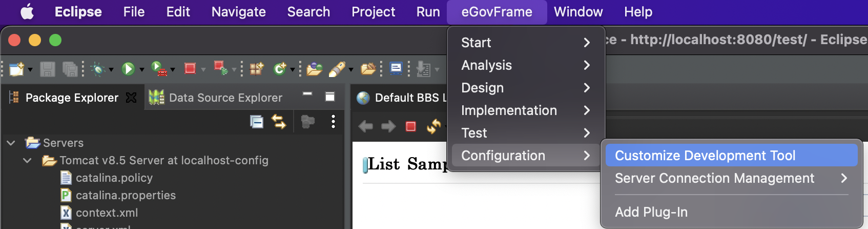
Task: Click the green Run button icon
Action: pos(128,69)
